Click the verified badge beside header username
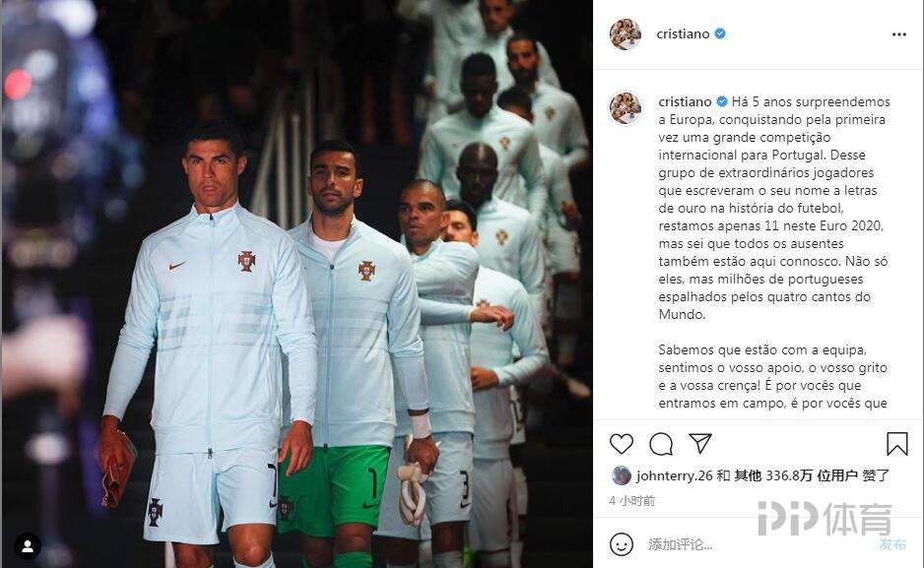 coord(719,34)
